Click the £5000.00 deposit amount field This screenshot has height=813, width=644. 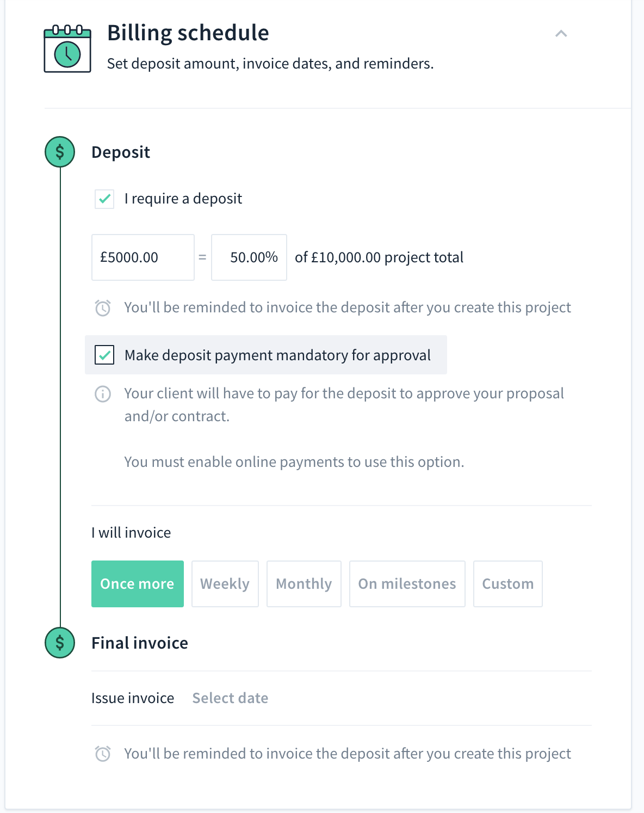point(143,257)
